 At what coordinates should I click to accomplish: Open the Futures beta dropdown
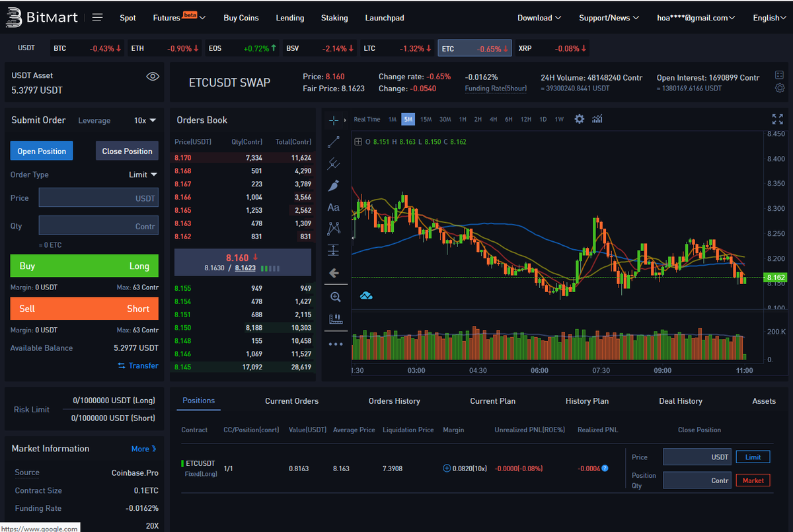(x=179, y=17)
